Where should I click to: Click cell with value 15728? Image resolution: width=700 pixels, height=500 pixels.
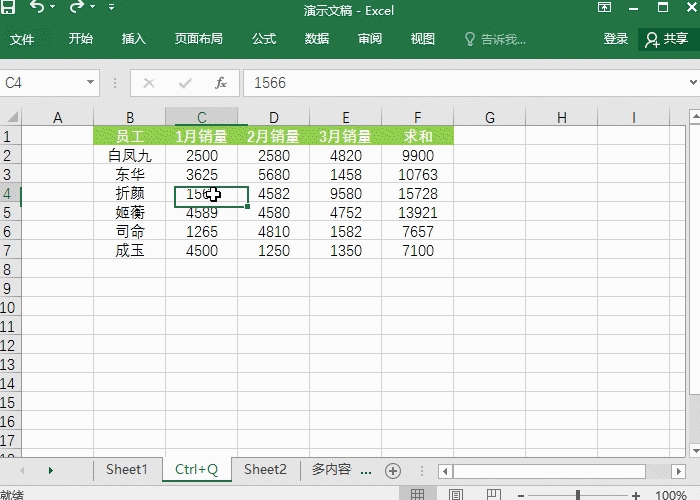(417, 193)
